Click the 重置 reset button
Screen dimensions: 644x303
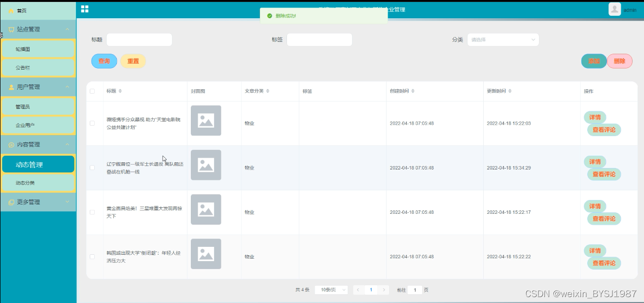click(x=133, y=61)
